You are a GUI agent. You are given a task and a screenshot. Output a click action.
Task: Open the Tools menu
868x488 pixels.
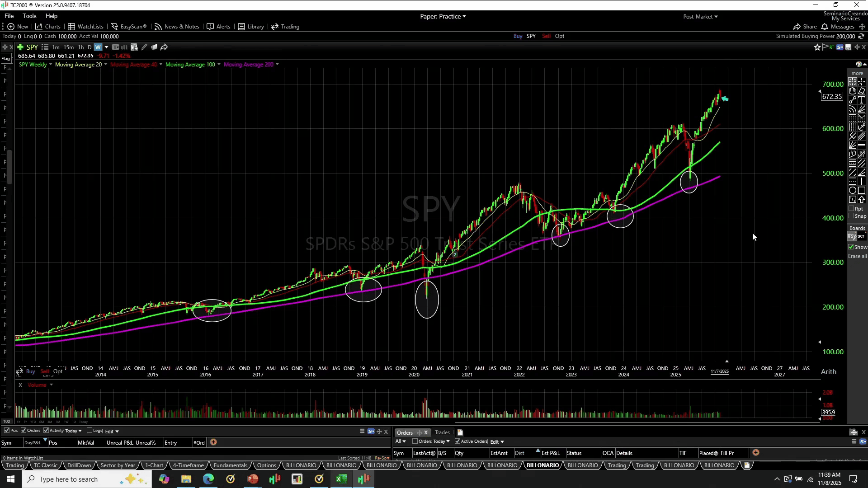(29, 16)
